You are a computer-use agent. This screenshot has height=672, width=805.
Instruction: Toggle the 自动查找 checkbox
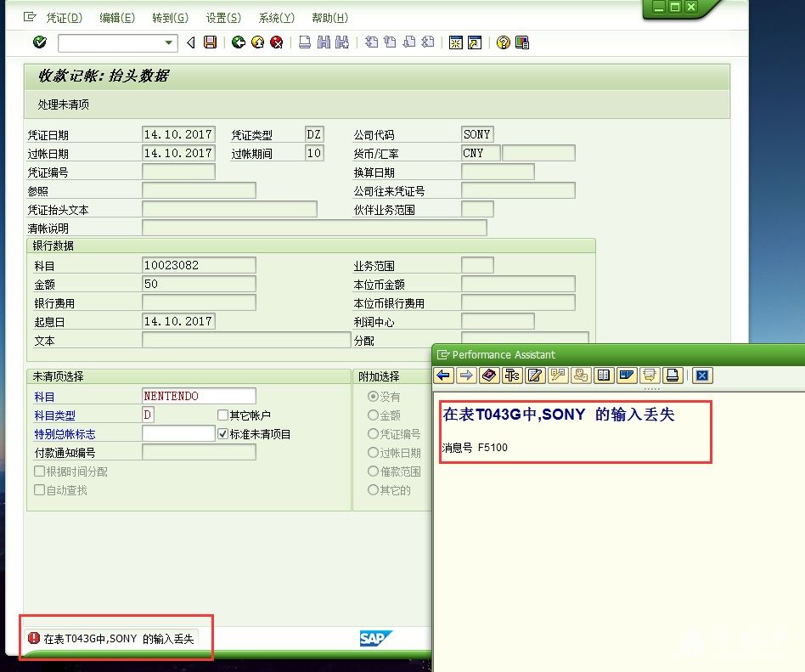click(x=39, y=489)
